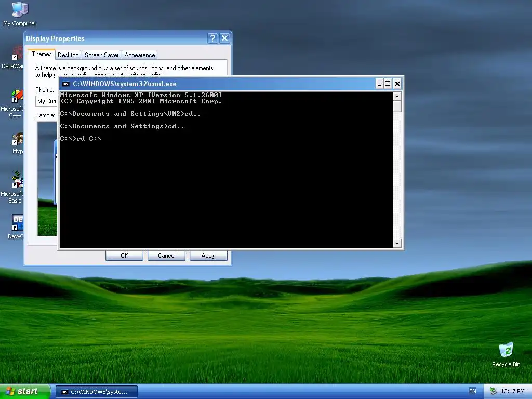Switch to the Screen Saver tab
This screenshot has height=399, width=532.
click(x=101, y=55)
